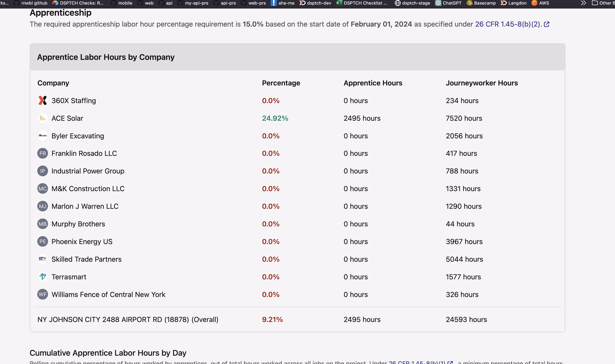
Task: Click the PE avatar for Phoenix Energy US
Action: coord(42,242)
